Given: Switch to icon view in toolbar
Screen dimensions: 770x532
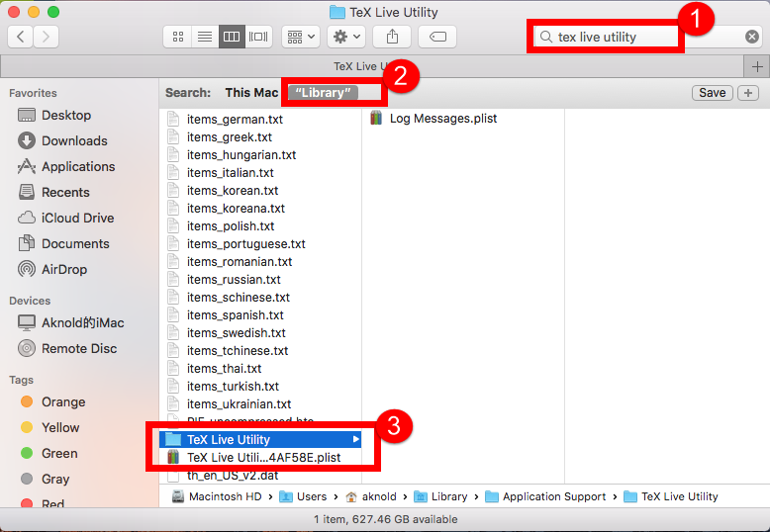Looking at the screenshot, I should (x=178, y=37).
